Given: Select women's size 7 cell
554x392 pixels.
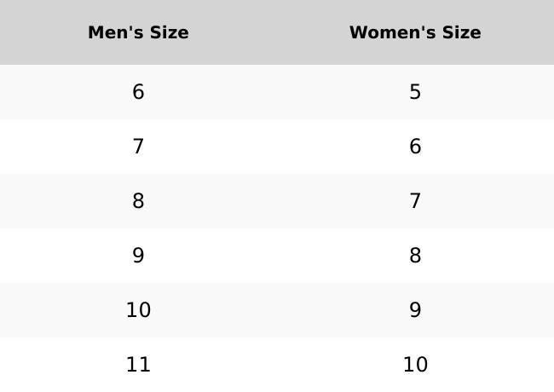Looking at the screenshot, I should pos(415,201).
